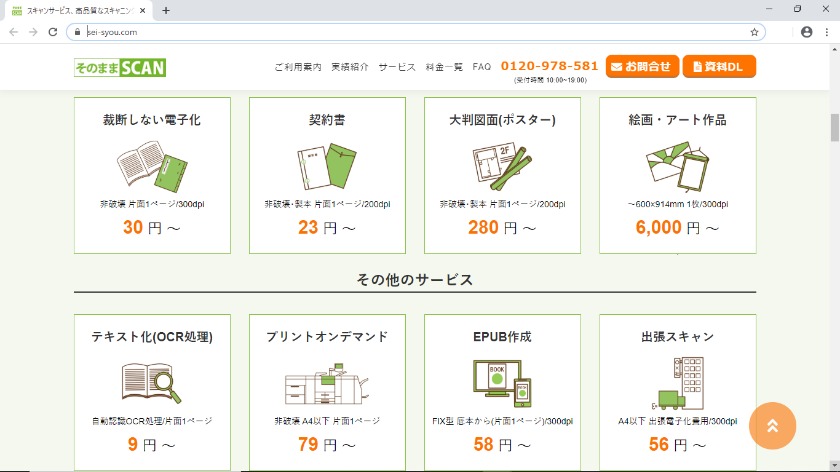Click the artwork icon under 絵画・アート作品
840x472 pixels.
(677, 167)
